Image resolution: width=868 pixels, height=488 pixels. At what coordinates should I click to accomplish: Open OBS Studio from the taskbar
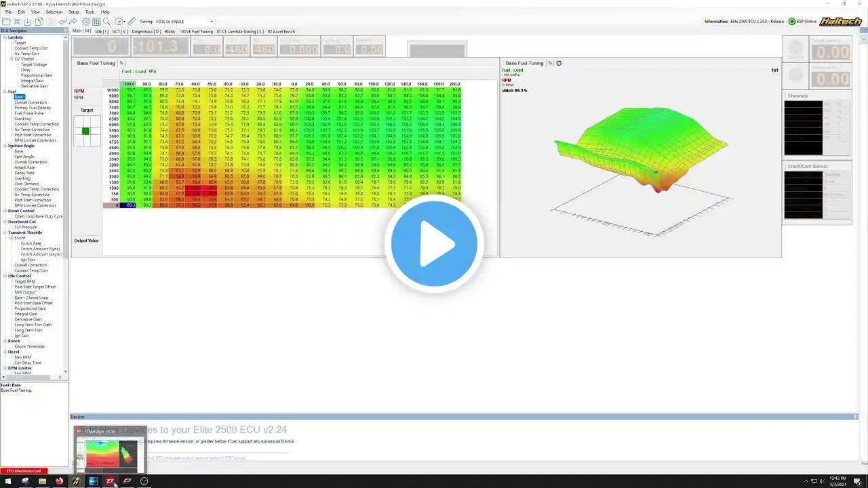tap(144, 481)
